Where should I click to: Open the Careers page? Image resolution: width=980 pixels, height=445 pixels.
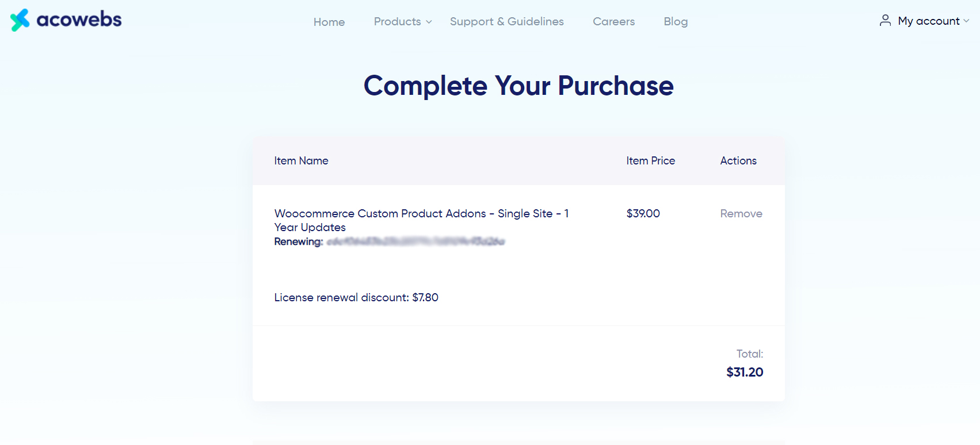coord(614,21)
